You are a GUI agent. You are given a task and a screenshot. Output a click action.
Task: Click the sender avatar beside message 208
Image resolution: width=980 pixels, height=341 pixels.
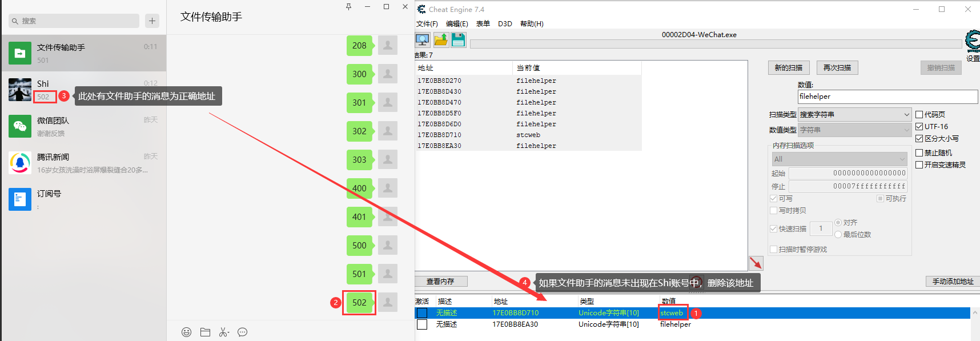(388, 45)
